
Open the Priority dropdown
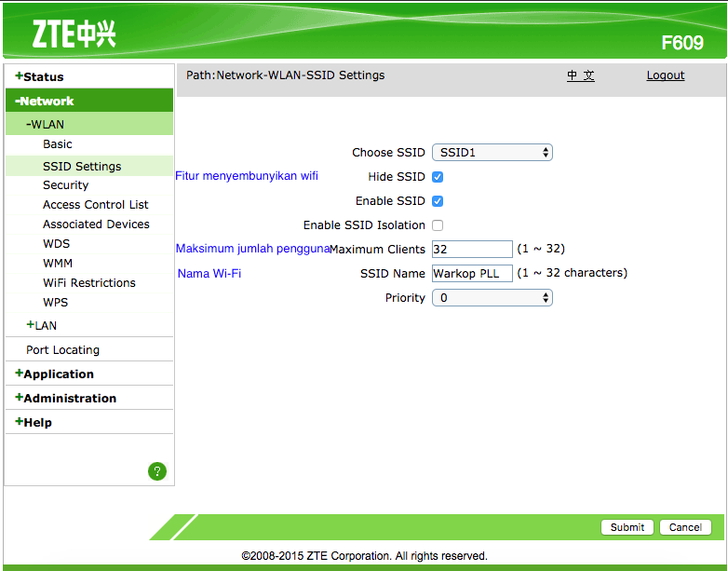[492, 298]
